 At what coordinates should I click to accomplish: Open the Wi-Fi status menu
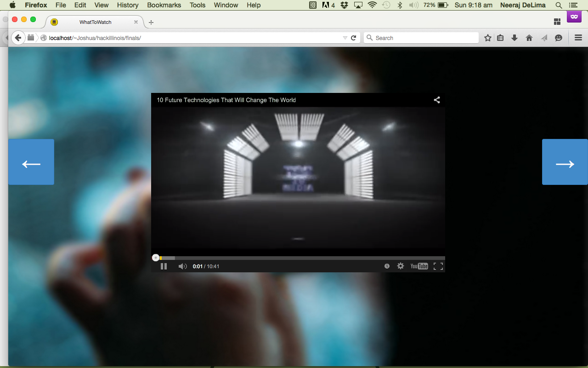pyautogui.click(x=372, y=5)
